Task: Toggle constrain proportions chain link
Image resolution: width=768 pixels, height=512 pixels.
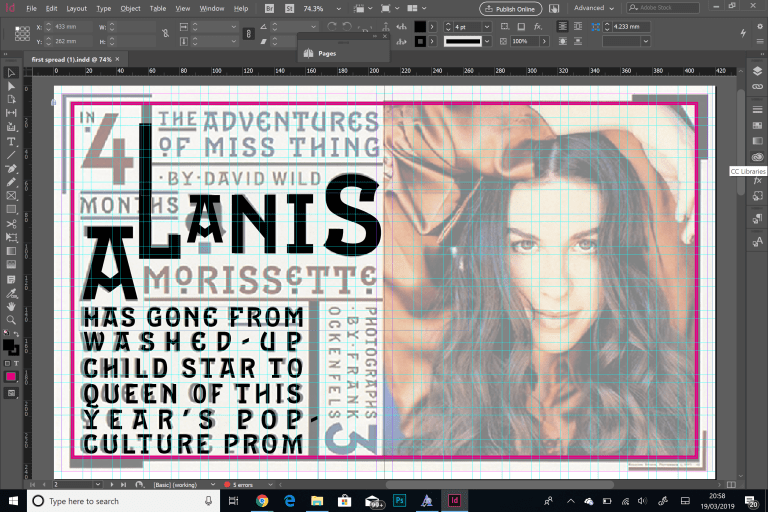Action: click(247, 34)
